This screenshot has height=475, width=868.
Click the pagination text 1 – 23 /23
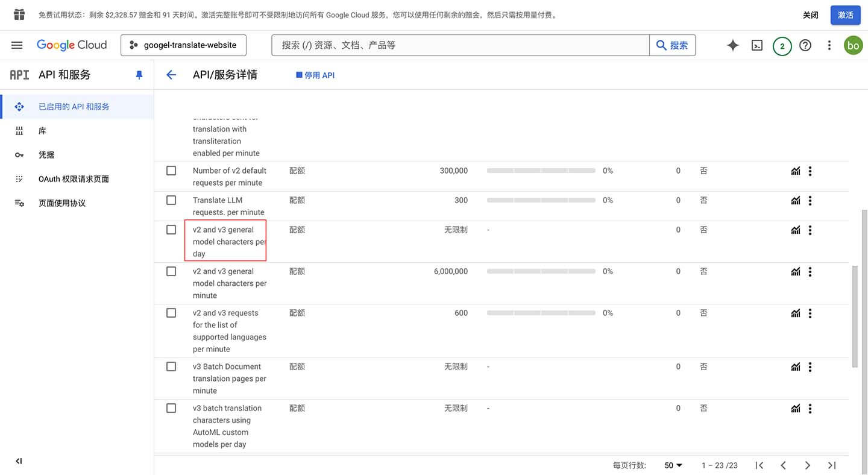720,465
